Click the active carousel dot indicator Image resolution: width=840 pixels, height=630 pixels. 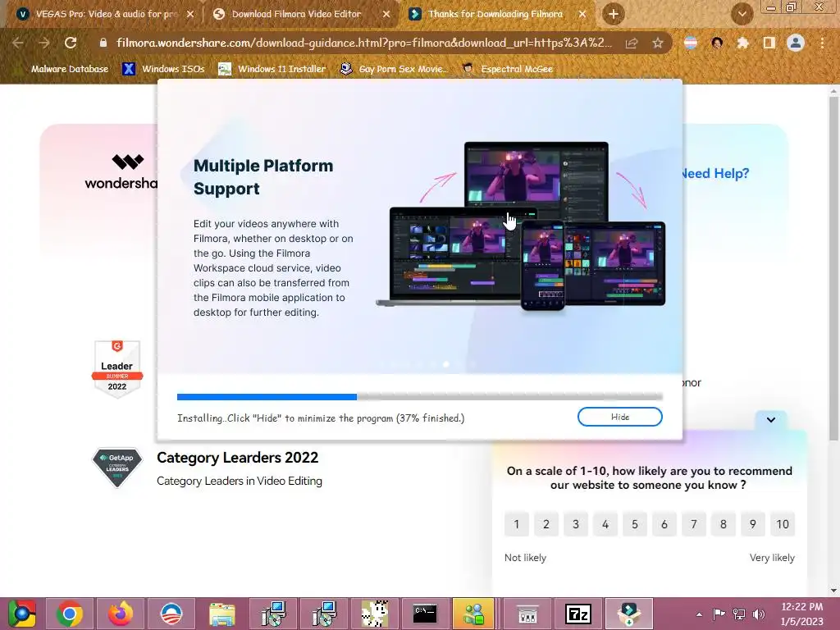446,364
